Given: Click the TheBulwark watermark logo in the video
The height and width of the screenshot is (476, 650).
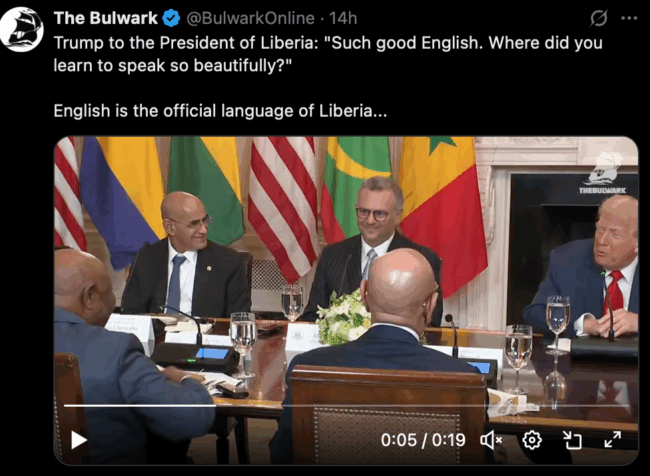Looking at the screenshot, I should coord(602,174).
